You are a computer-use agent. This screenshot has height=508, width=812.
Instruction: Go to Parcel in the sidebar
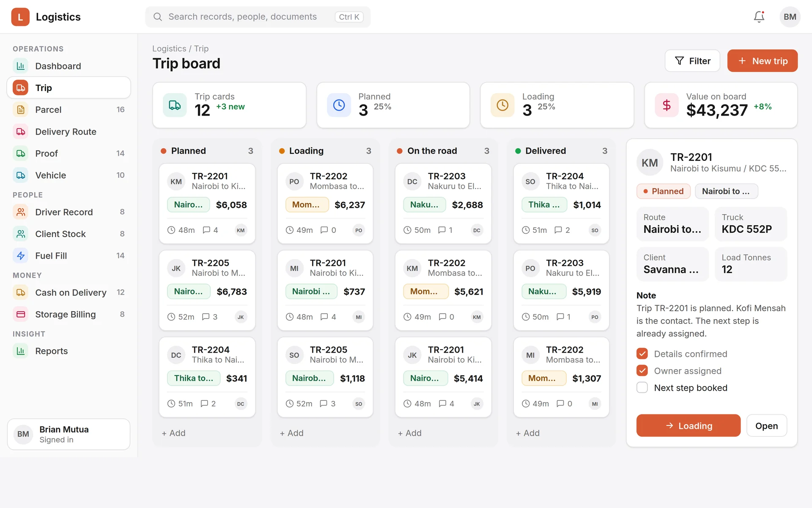69,110
